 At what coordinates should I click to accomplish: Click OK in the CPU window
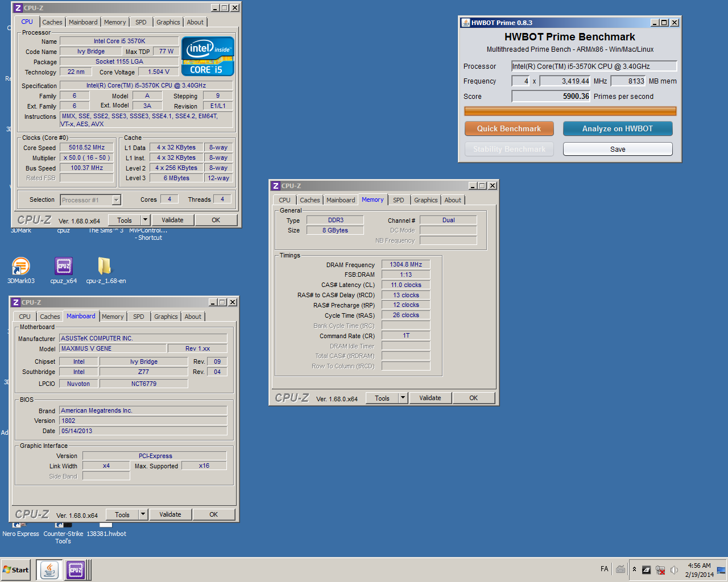click(216, 220)
